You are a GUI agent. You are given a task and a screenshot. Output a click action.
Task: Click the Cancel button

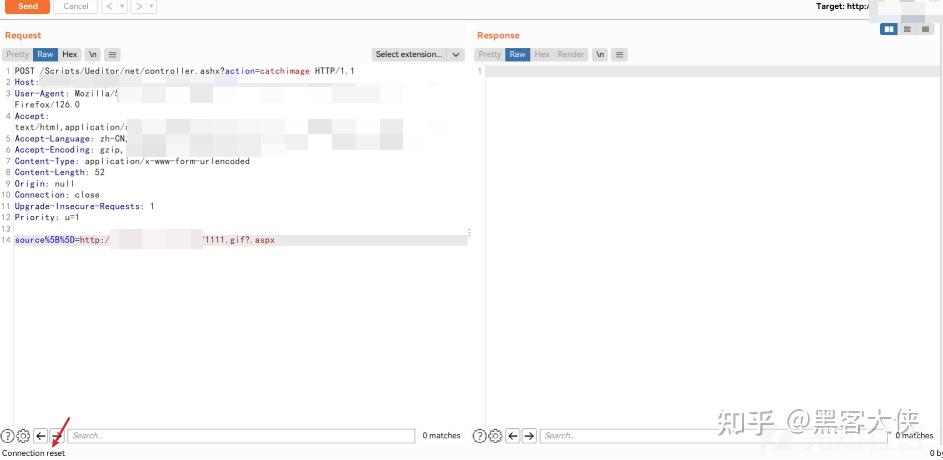coord(76,7)
